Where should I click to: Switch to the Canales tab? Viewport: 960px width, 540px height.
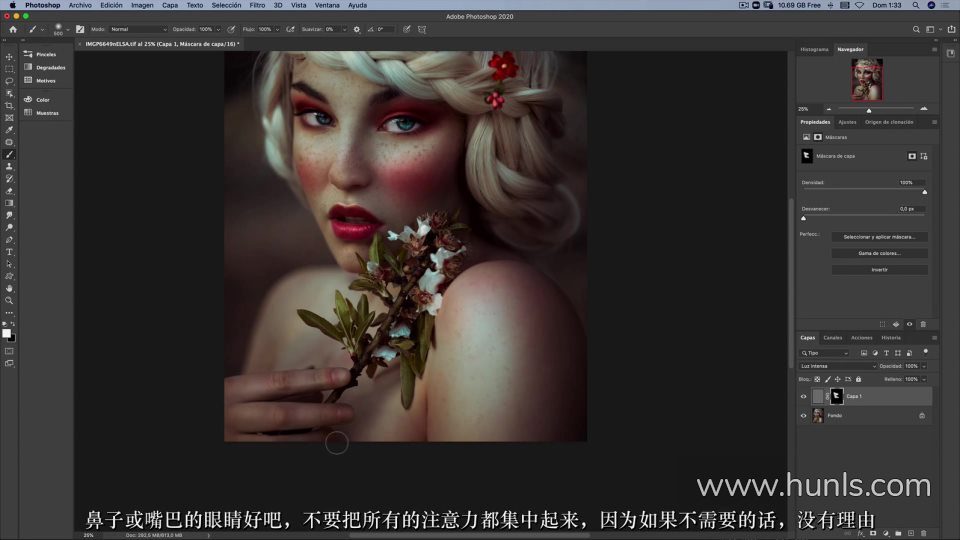click(833, 338)
